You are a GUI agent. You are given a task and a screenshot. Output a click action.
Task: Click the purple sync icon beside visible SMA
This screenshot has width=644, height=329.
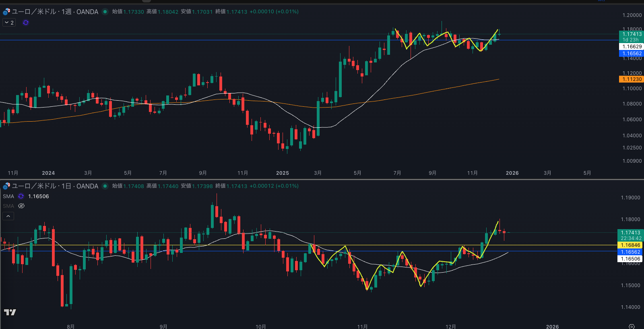tap(21, 197)
